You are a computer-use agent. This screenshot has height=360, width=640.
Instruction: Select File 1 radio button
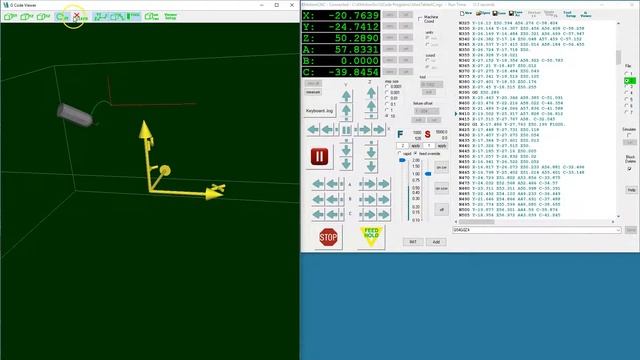pyautogui.click(x=627, y=74)
